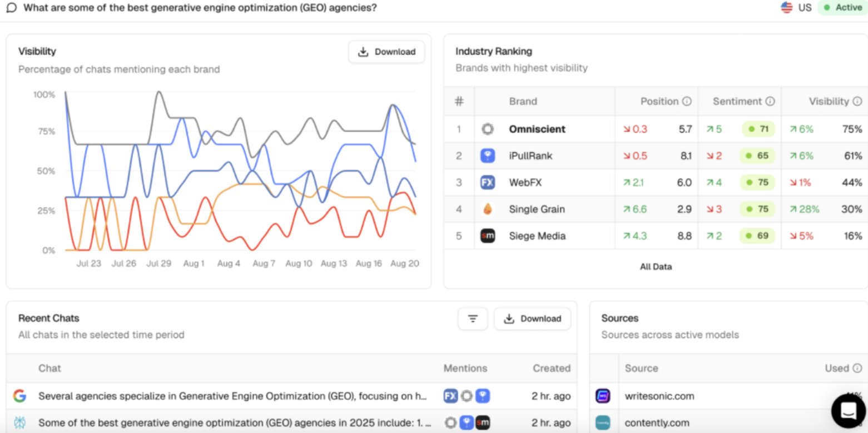Click the Omniscient brand logo icon
This screenshot has width=868, height=433.
(x=488, y=129)
